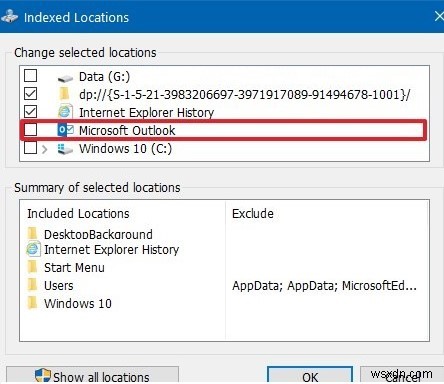The image size is (444, 384).
Task: Uncheck the Internet Explorer History checkbox
Action: click(x=30, y=112)
